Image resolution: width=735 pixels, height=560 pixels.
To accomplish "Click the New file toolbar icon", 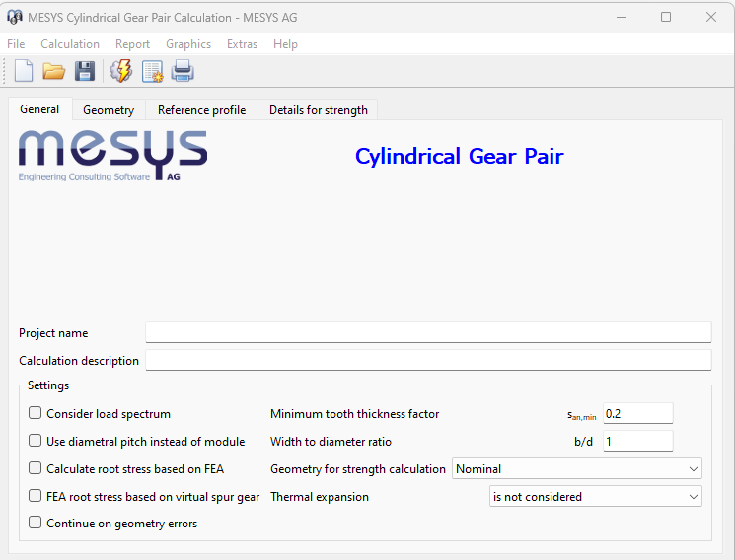I will [x=24, y=71].
